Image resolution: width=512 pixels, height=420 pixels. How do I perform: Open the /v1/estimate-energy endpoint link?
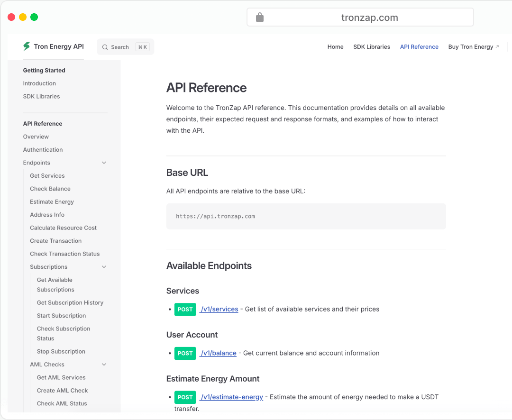pyautogui.click(x=231, y=397)
